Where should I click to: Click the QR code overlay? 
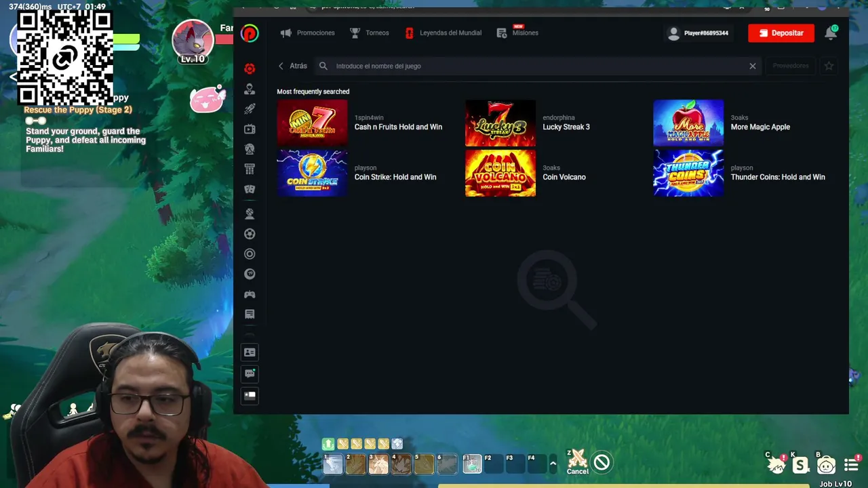(64, 58)
